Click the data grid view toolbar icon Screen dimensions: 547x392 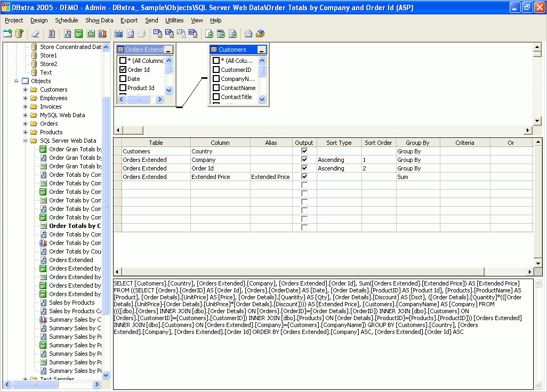click(118, 34)
